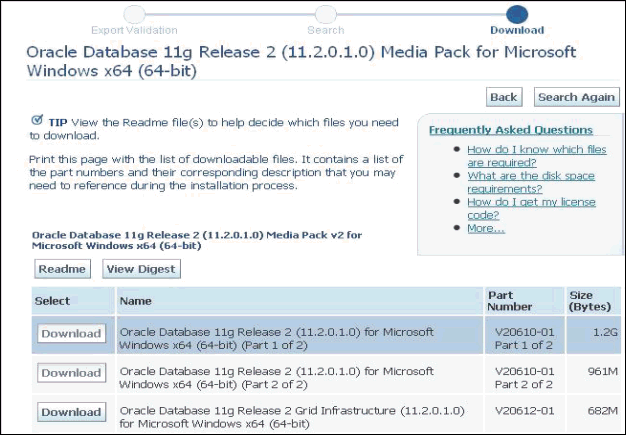Click the Size (Bytes) column header
Screen dimensions: 626x435
click(594, 301)
